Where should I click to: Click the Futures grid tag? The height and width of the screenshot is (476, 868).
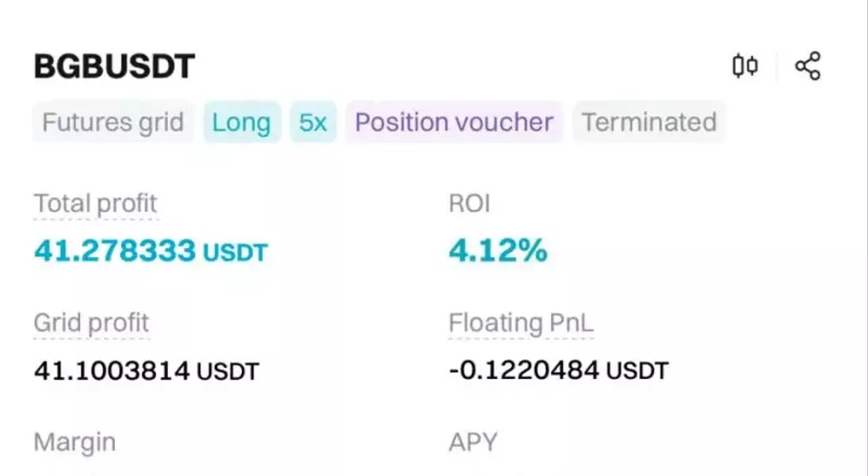(113, 122)
